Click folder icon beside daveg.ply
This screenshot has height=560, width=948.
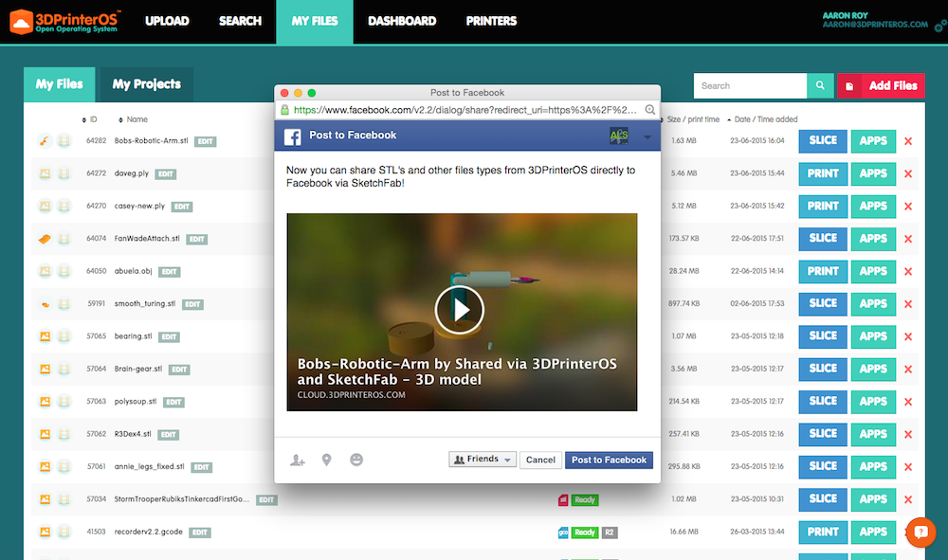[x=64, y=173]
